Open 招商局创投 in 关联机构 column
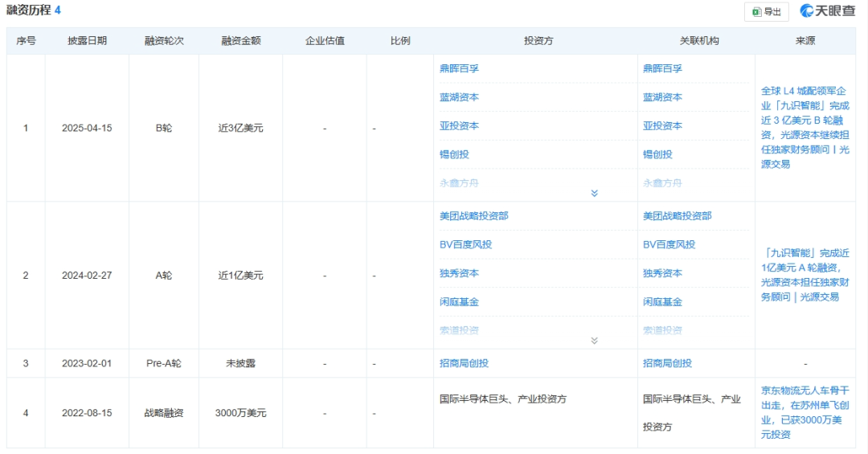 [667, 364]
